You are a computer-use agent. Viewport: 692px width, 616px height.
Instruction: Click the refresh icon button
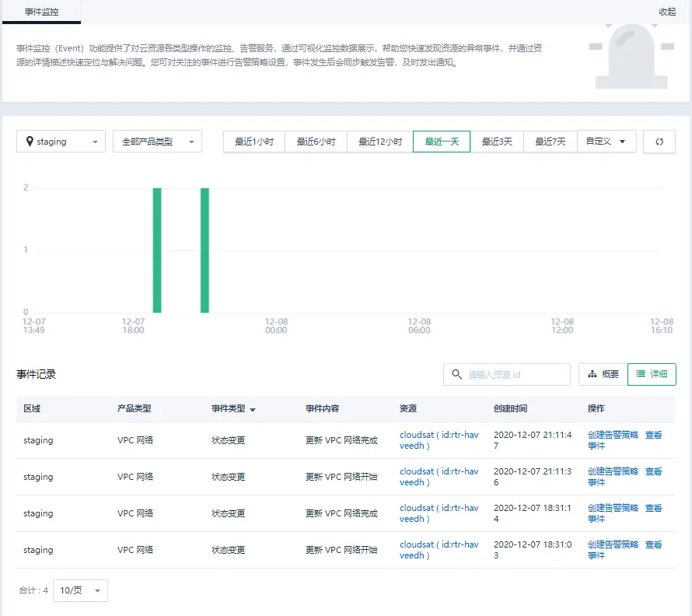[659, 142]
